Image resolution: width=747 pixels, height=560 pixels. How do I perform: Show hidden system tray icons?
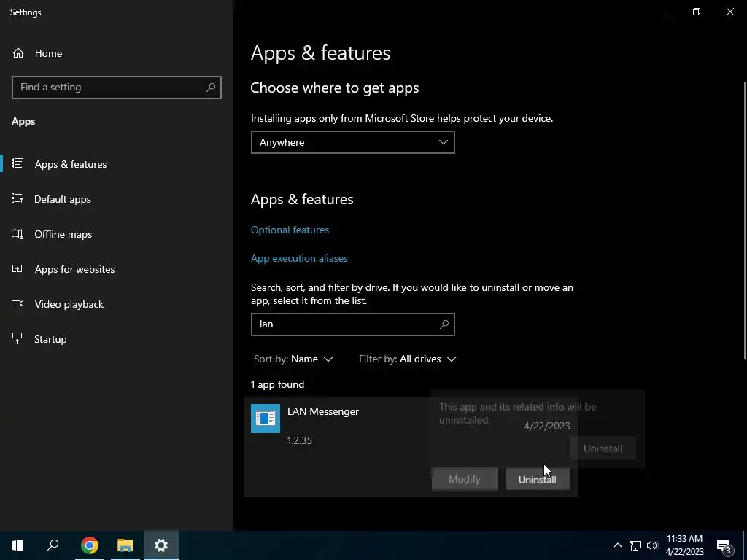(617, 545)
